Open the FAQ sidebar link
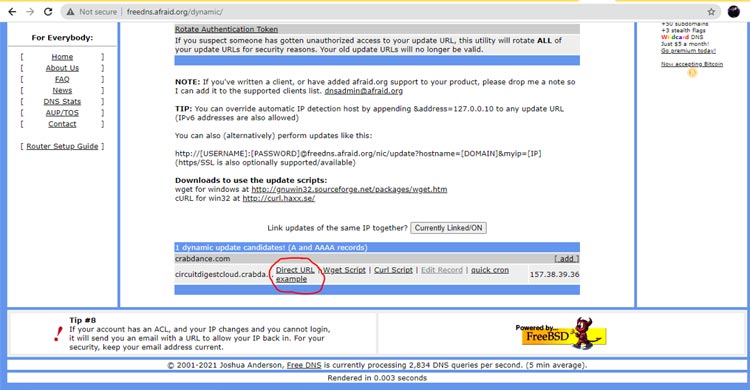Image resolution: width=750 pixels, height=390 pixels. [62, 79]
